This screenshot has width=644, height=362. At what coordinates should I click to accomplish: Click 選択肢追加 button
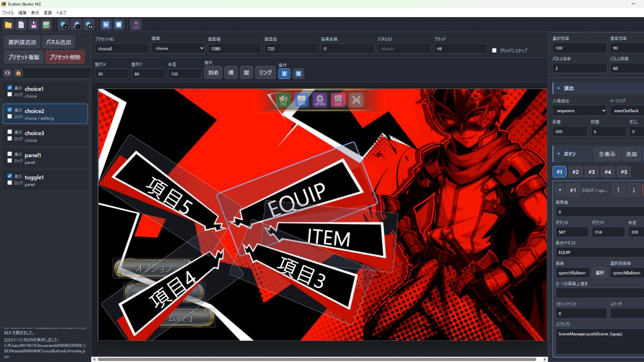coord(22,42)
